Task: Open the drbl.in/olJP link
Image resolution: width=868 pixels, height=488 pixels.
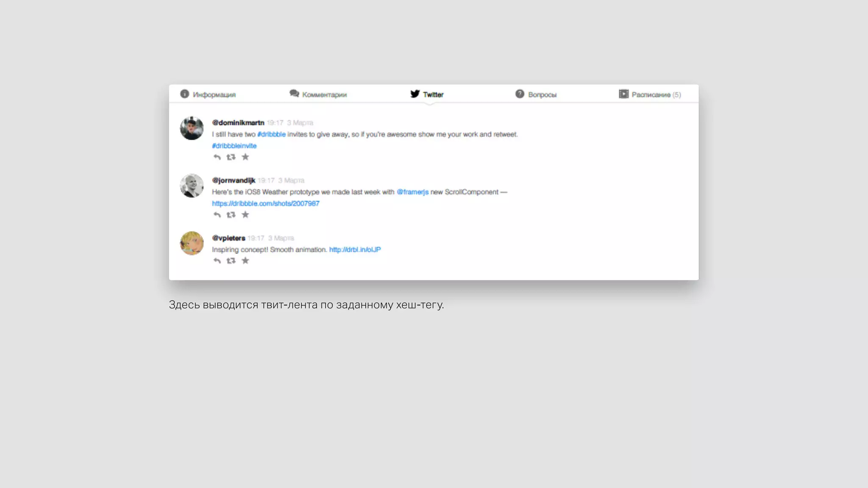Action: (x=355, y=250)
